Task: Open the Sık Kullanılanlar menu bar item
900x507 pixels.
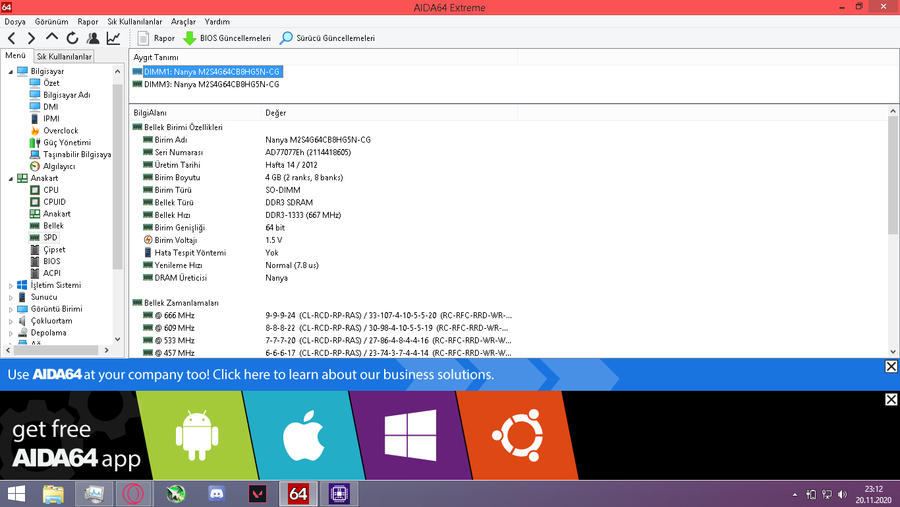Action: [x=134, y=22]
